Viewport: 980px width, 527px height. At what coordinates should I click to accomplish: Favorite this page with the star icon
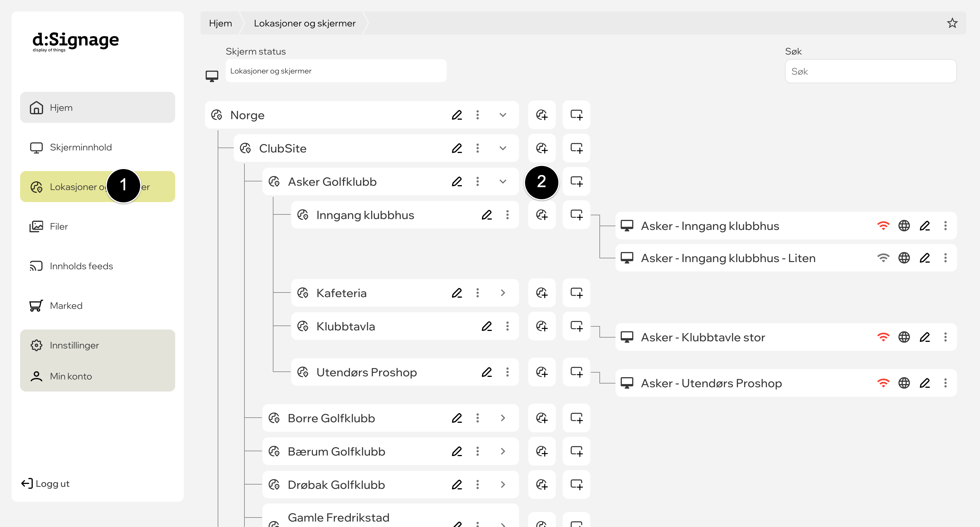tap(952, 23)
